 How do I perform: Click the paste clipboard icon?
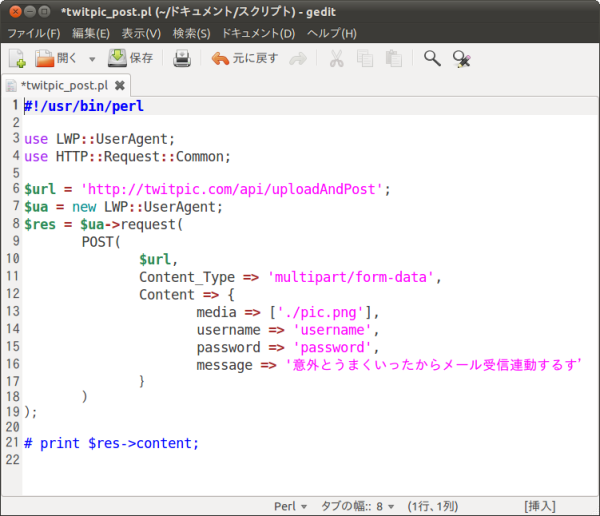pos(392,59)
